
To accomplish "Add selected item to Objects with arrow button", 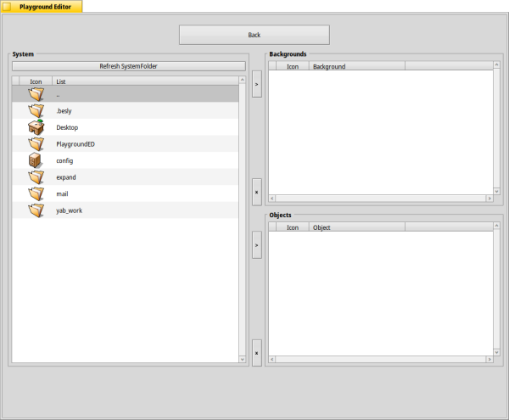I will tap(257, 244).
